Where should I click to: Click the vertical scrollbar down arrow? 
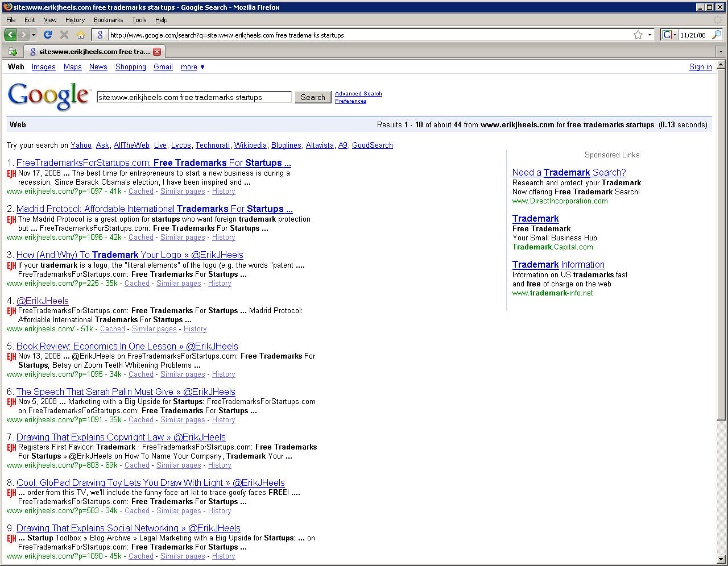(x=721, y=559)
